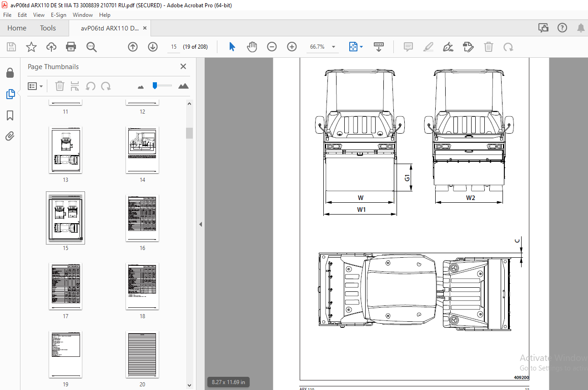Screen dimensions: 588x390
Task: Activate the Selection arrow tool
Action: [232, 47]
